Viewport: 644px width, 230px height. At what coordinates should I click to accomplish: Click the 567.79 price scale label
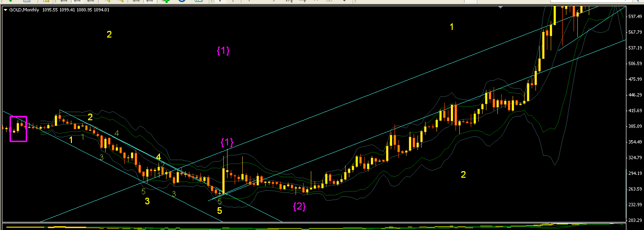point(635,32)
